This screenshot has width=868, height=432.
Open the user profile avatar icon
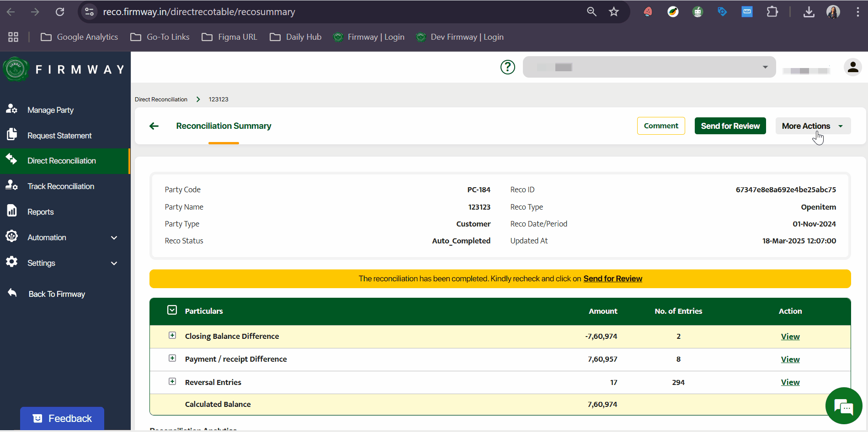point(852,67)
